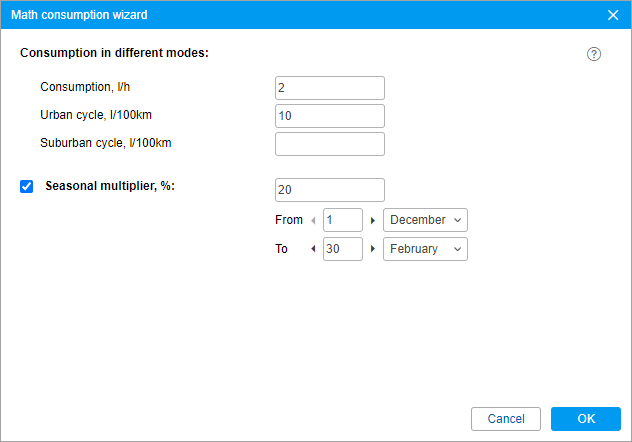The width and height of the screenshot is (632, 442).
Task: Decrease the To day with left arrow
Action: 313,249
